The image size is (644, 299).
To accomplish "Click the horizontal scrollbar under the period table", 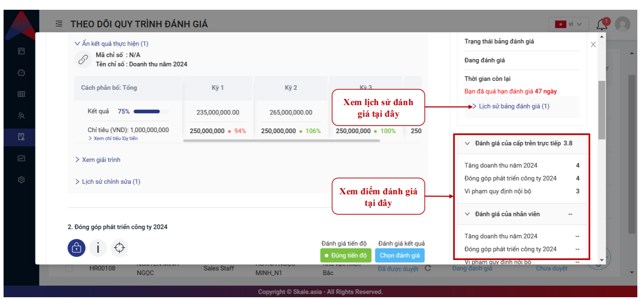I will [282, 141].
